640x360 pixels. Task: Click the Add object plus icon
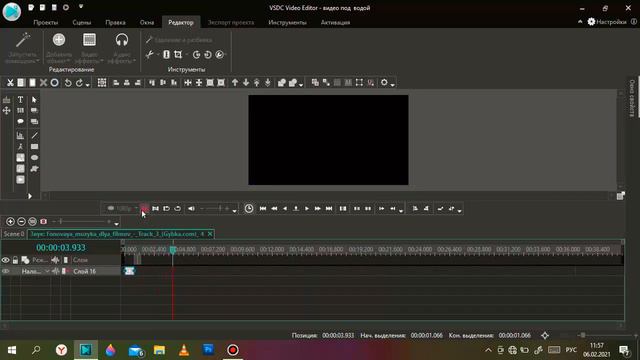[x=59, y=40]
